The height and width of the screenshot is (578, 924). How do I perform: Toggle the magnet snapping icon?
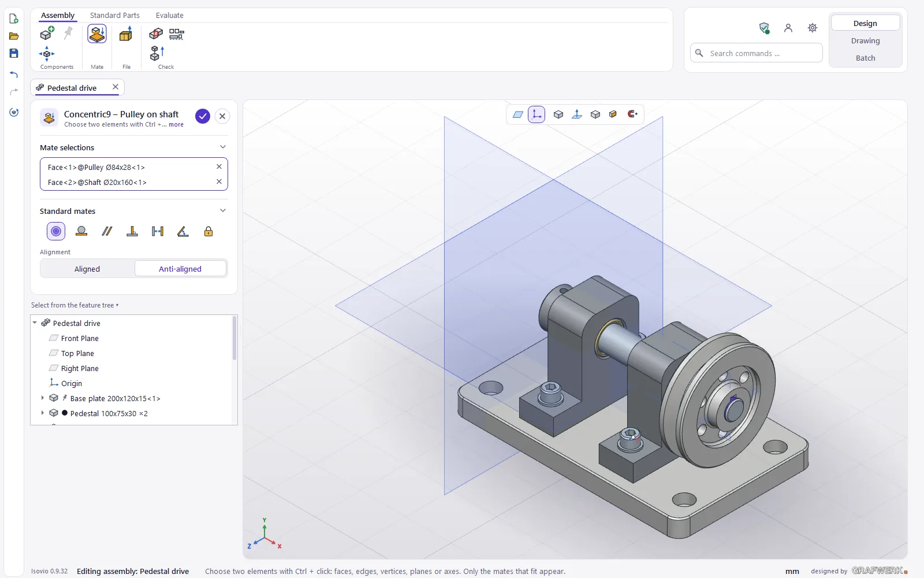[632, 114]
